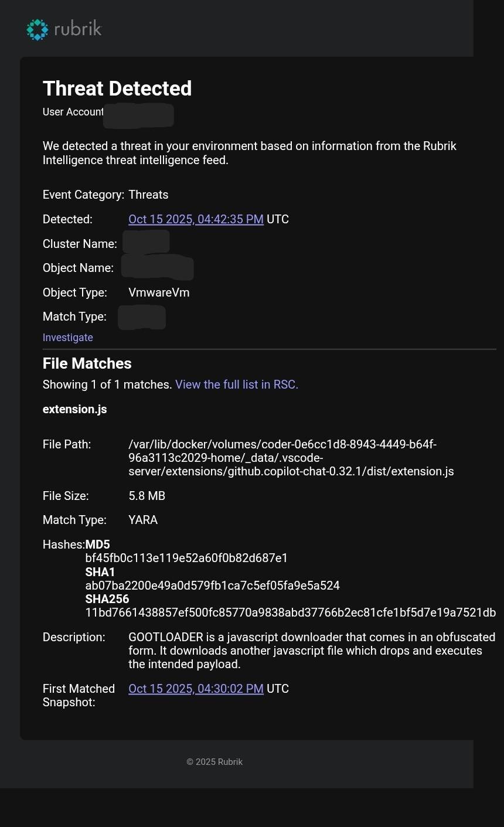Click First Matched Snapshot date 04:30:02 PM

click(x=196, y=689)
